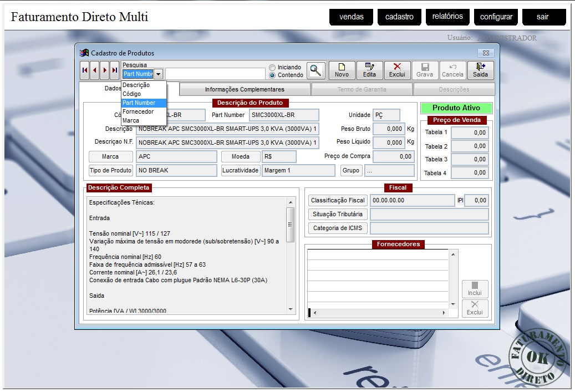Click the Tipo de Produto button
The height and width of the screenshot is (392, 575).
[x=111, y=170]
